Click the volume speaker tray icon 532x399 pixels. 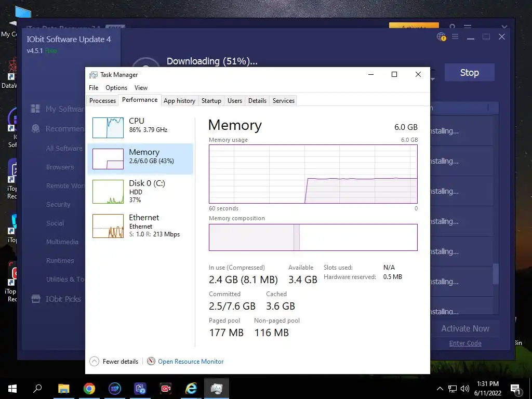(465, 389)
